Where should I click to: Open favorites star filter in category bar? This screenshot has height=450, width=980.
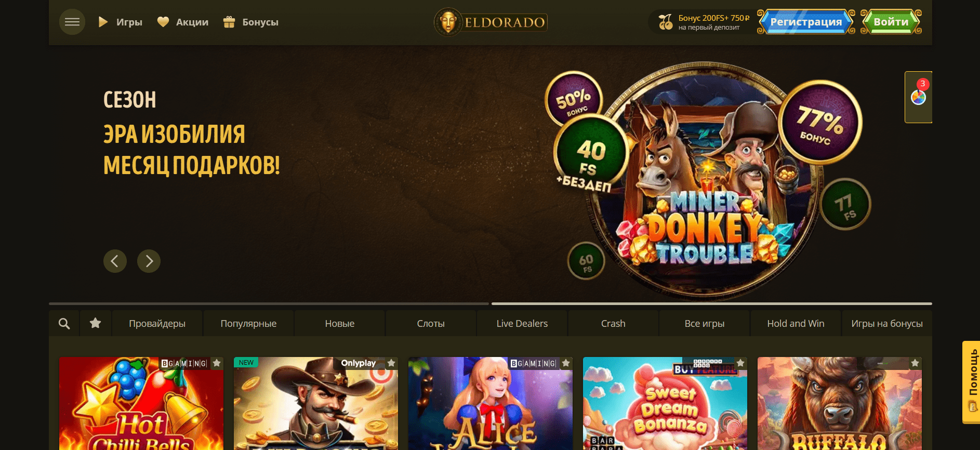pos(95,323)
